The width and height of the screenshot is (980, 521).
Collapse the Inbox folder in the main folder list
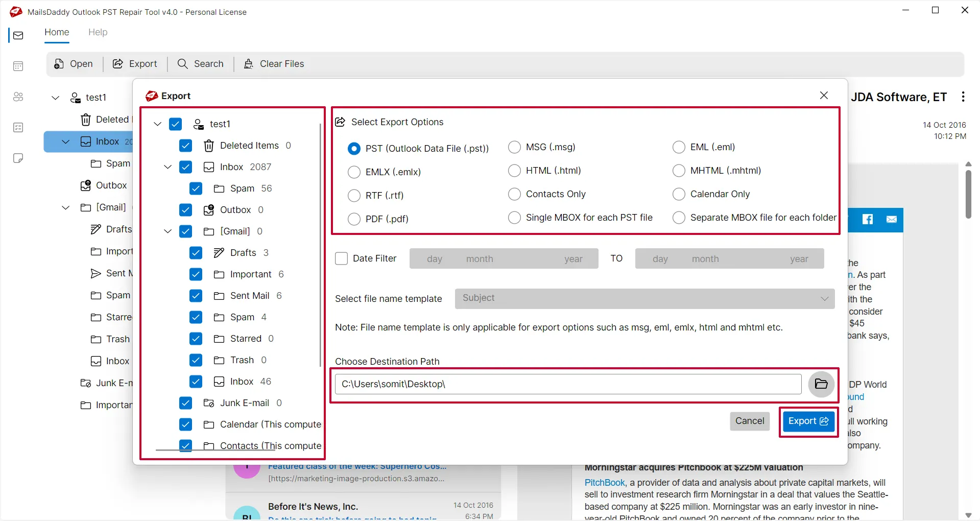[65, 141]
